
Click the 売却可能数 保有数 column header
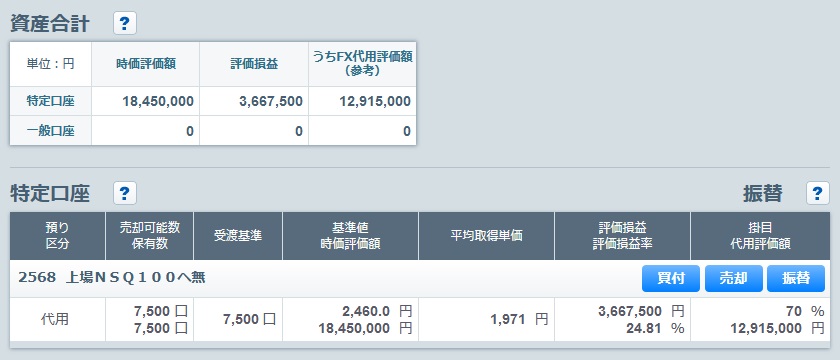coord(149,236)
